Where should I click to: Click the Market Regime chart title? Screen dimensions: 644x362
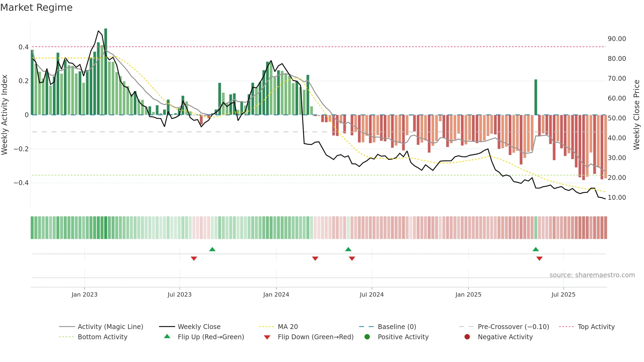[x=36, y=8]
